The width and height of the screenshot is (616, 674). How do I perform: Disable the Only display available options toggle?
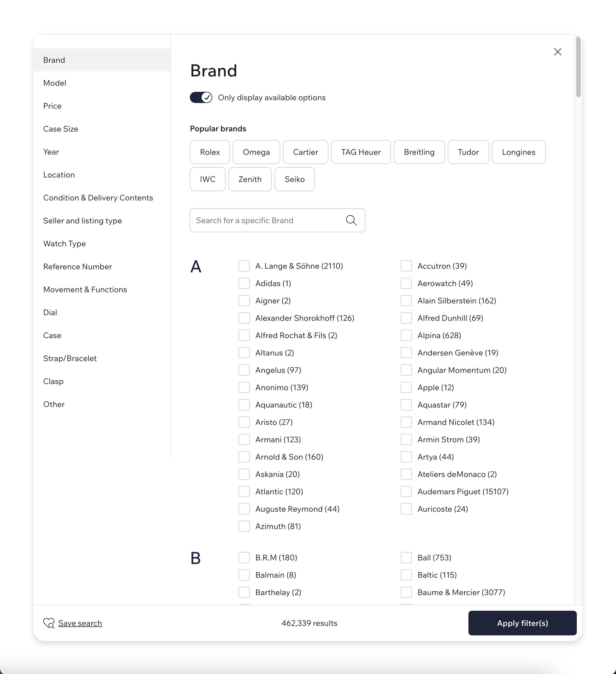coord(201,97)
